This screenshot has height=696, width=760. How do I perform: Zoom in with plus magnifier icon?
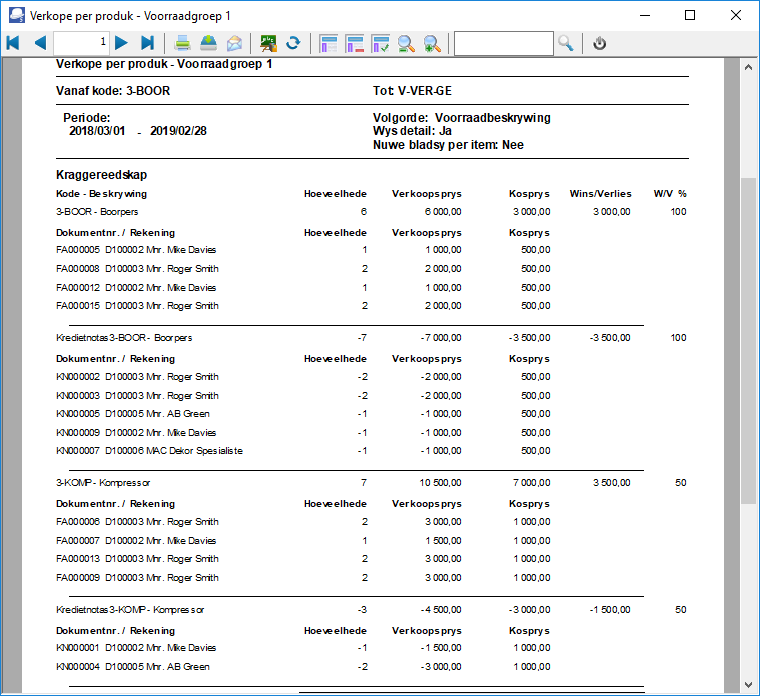point(432,43)
